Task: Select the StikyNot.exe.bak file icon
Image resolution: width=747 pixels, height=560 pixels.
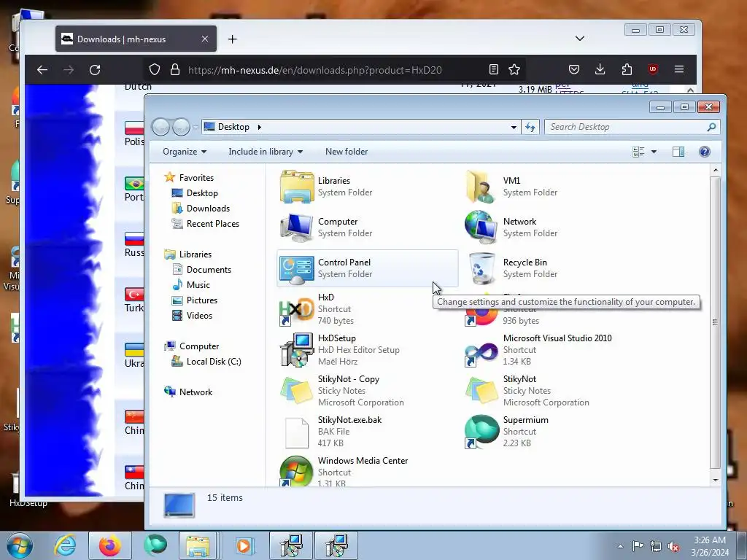Action: [x=296, y=432]
